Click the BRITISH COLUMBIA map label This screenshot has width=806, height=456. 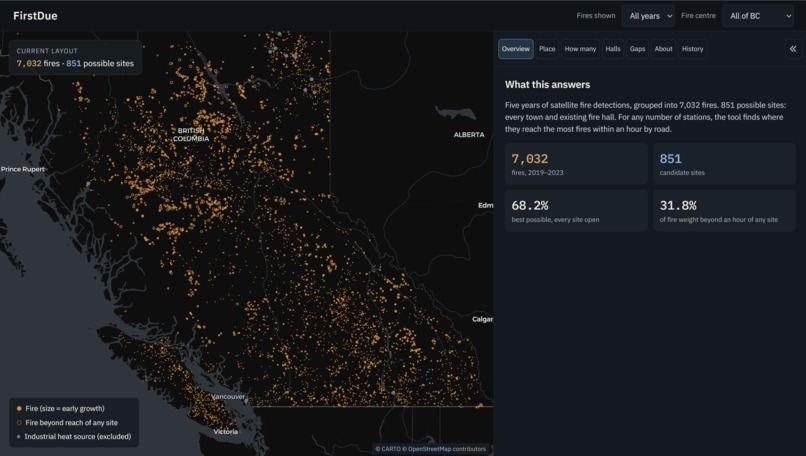click(191, 135)
